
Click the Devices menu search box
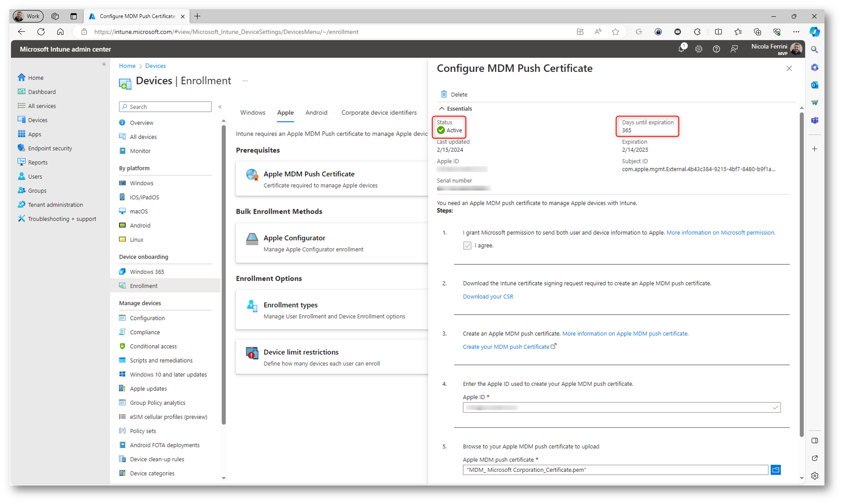[x=165, y=107]
